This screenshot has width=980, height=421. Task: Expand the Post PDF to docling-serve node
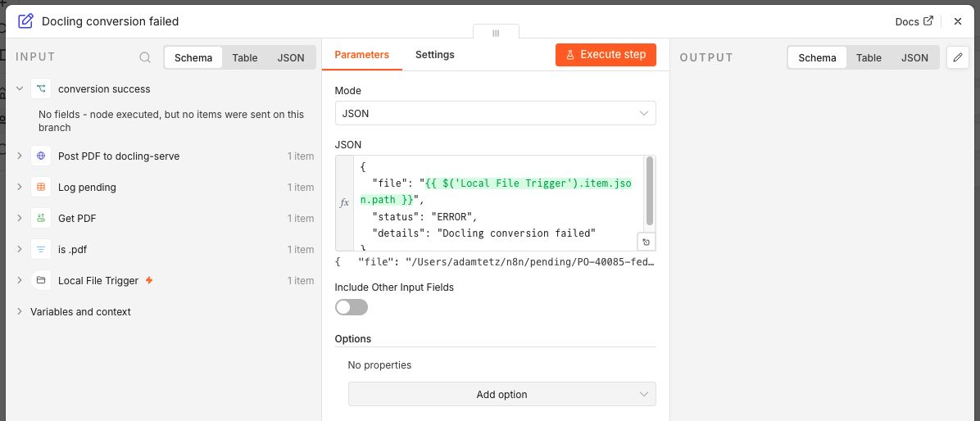(20, 156)
